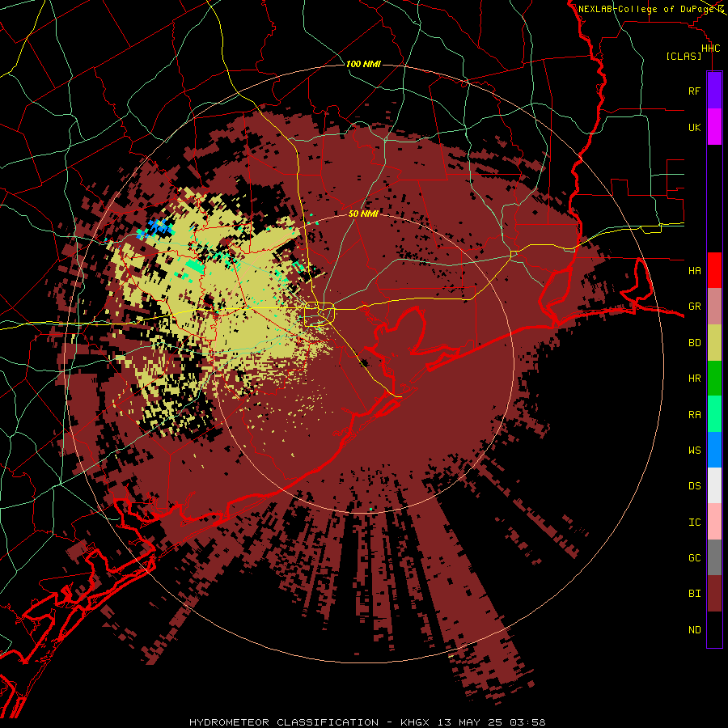The width and height of the screenshot is (728, 728).
Task: Click the HR green legend swatch
Action: (x=714, y=378)
